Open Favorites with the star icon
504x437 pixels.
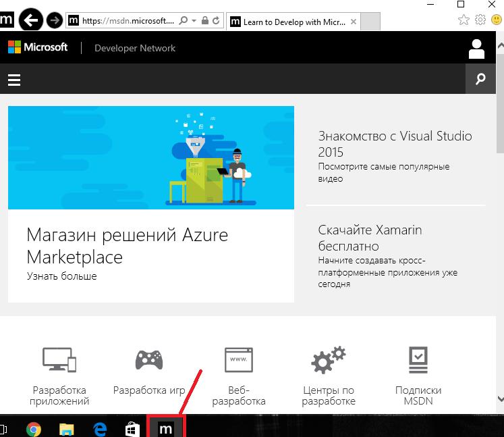tap(464, 20)
